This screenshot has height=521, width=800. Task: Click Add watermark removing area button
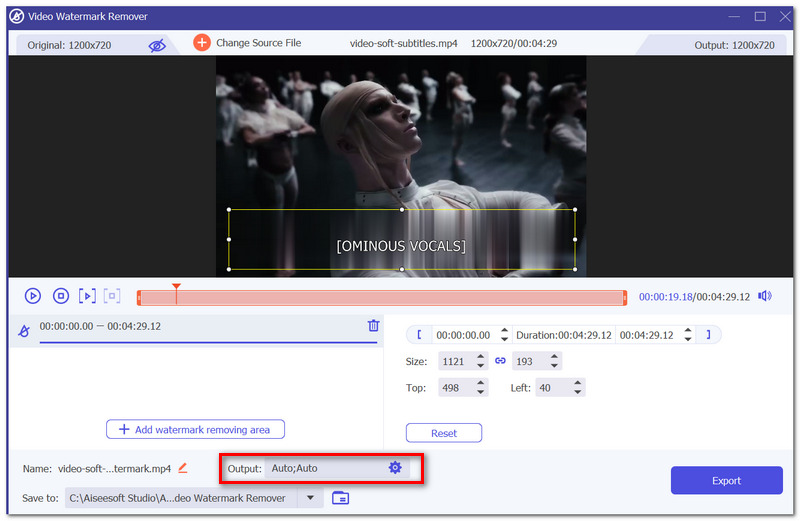(195, 429)
